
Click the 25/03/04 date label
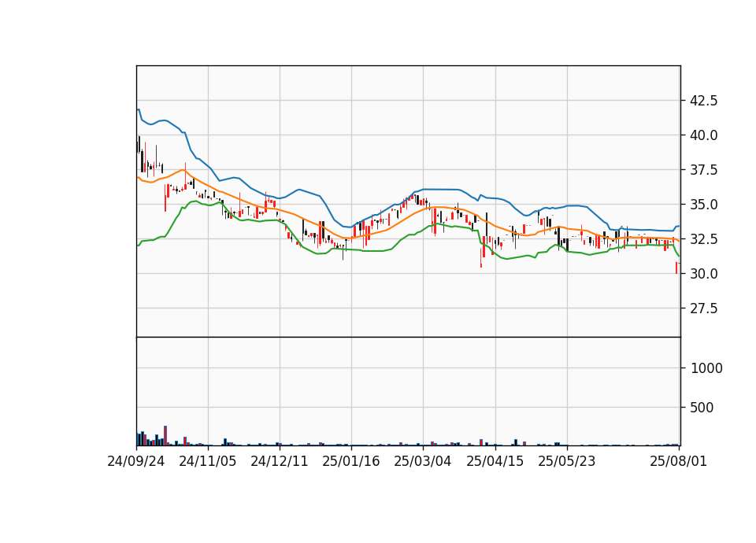pyautogui.click(x=423, y=461)
